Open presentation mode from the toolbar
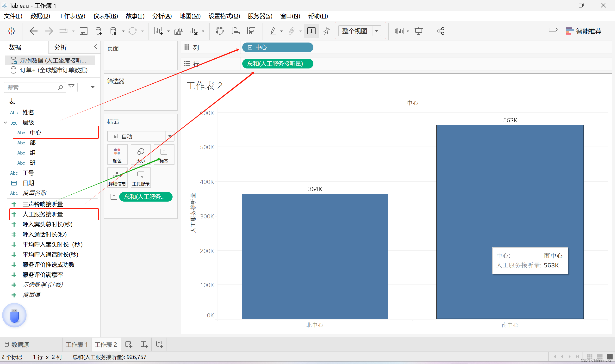The width and height of the screenshot is (615, 364). point(418,31)
